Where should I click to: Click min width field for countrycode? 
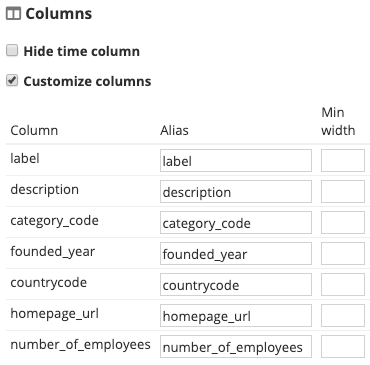[343, 285]
